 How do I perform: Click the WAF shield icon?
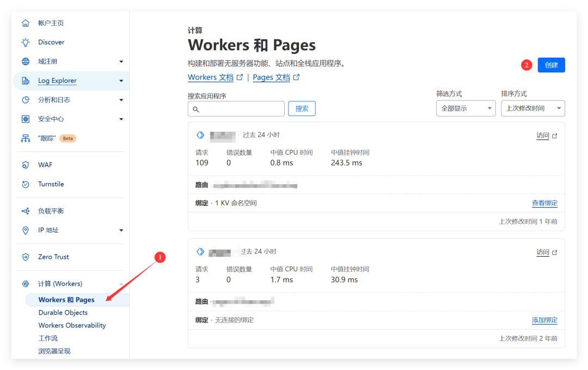[26, 165]
